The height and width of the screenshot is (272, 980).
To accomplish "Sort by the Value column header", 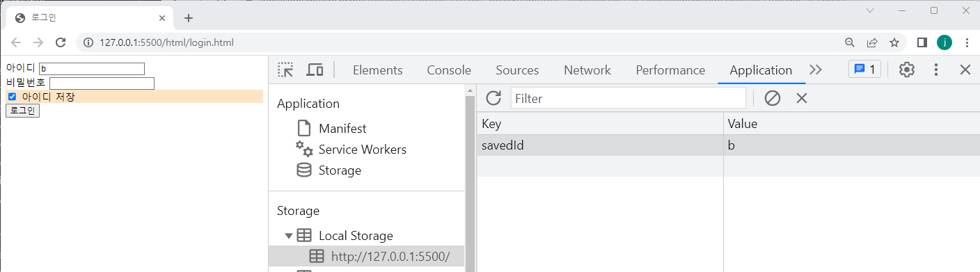I will [851, 124].
